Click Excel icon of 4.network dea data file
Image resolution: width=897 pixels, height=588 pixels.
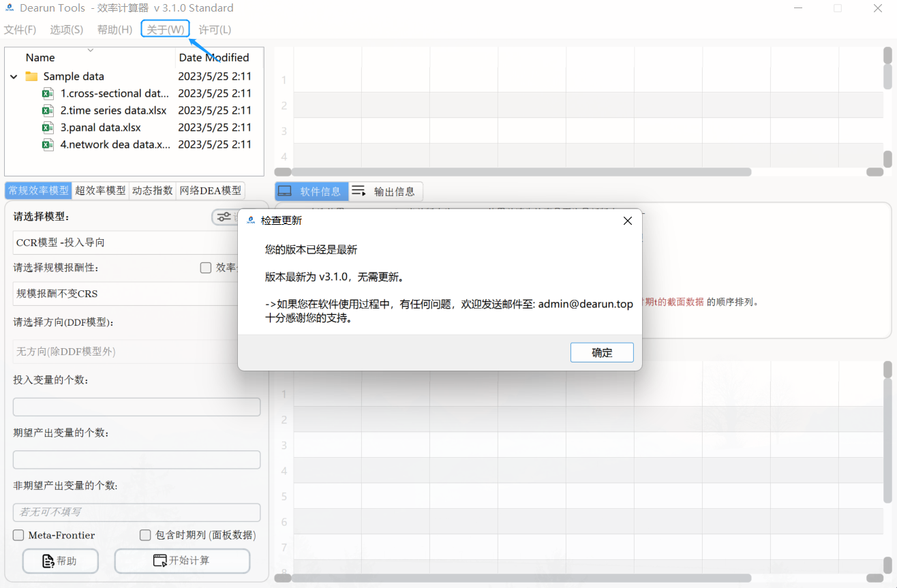click(48, 144)
